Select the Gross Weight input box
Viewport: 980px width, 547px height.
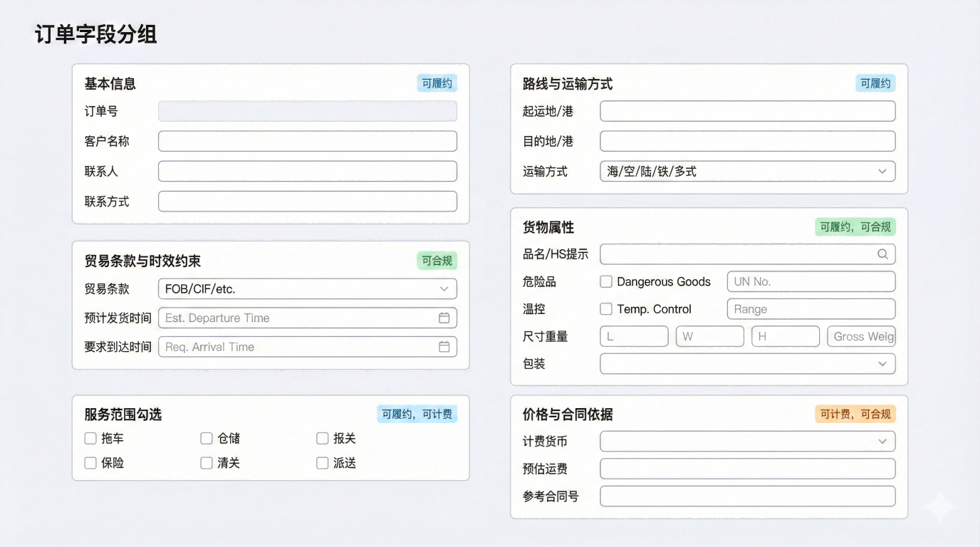pyautogui.click(x=860, y=337)
